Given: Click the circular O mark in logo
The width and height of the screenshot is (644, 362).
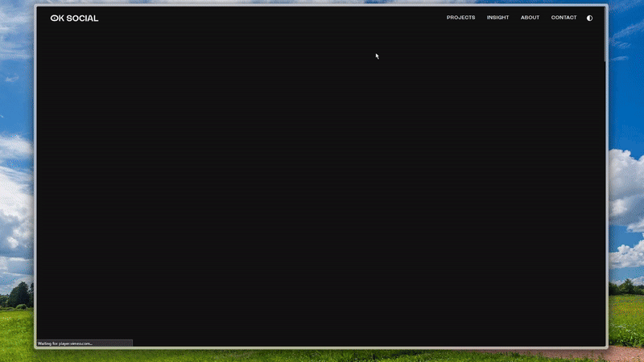Looking at the screenshot, I should pos(54,18).
